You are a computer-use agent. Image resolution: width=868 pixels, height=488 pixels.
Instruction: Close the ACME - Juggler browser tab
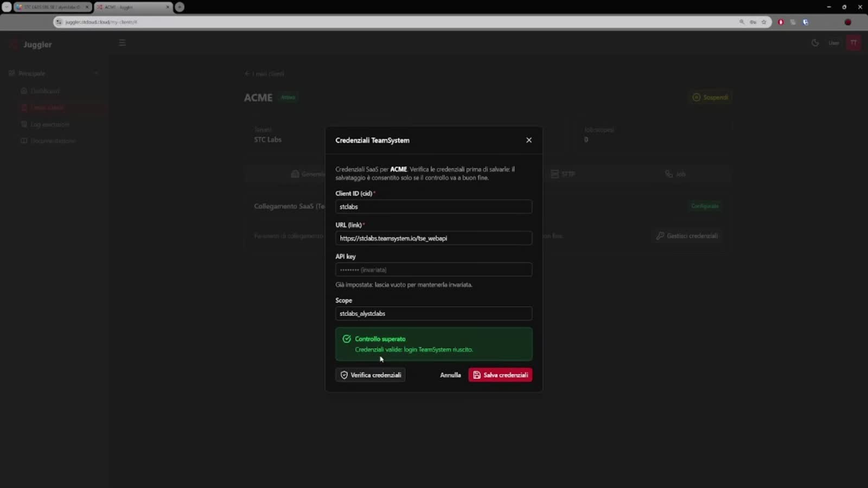168,7
